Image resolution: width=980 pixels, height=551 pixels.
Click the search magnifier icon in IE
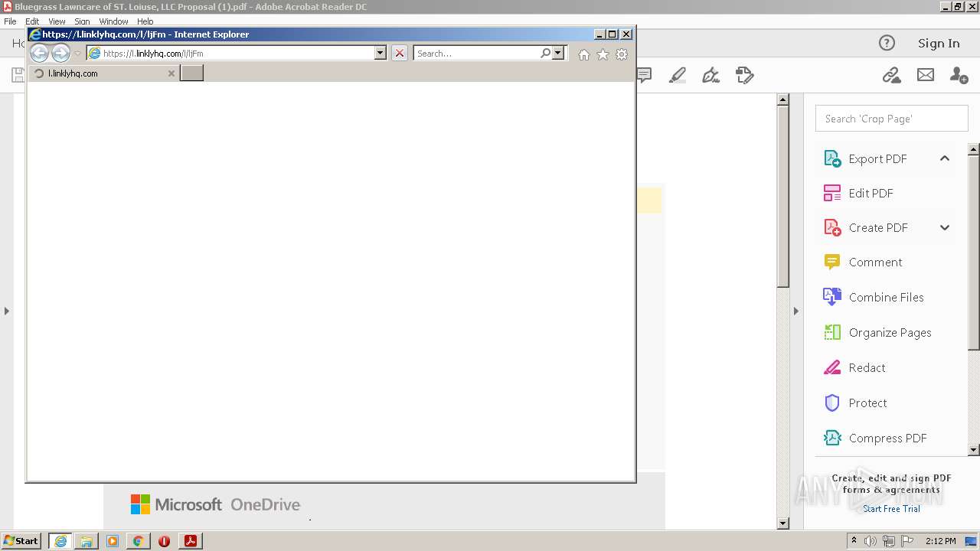[x=545, y=54]
